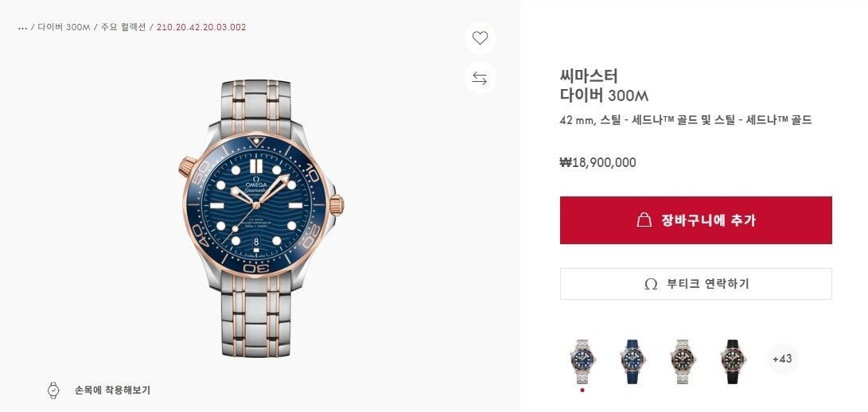Image resolution: width=868 pixels, height=412 pixels.
Task: Select the steel and gold bracelet thumbnail
Action: (582, 361)
